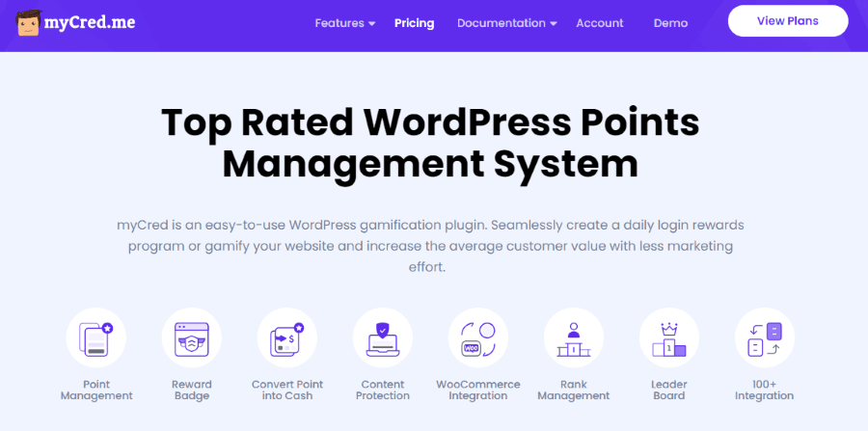Open the Leader Board crown icon
This screenshot has width=868, height=431.
coord(669,337)
